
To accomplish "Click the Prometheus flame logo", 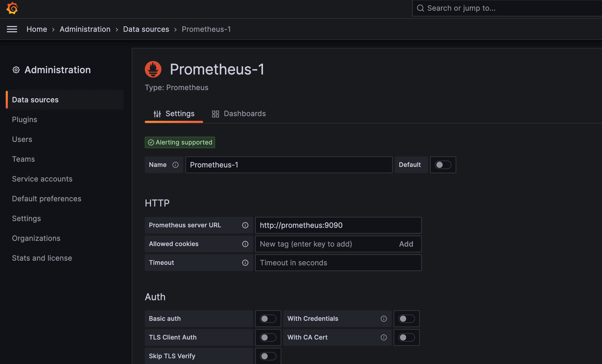I will [x=153, y=69].
